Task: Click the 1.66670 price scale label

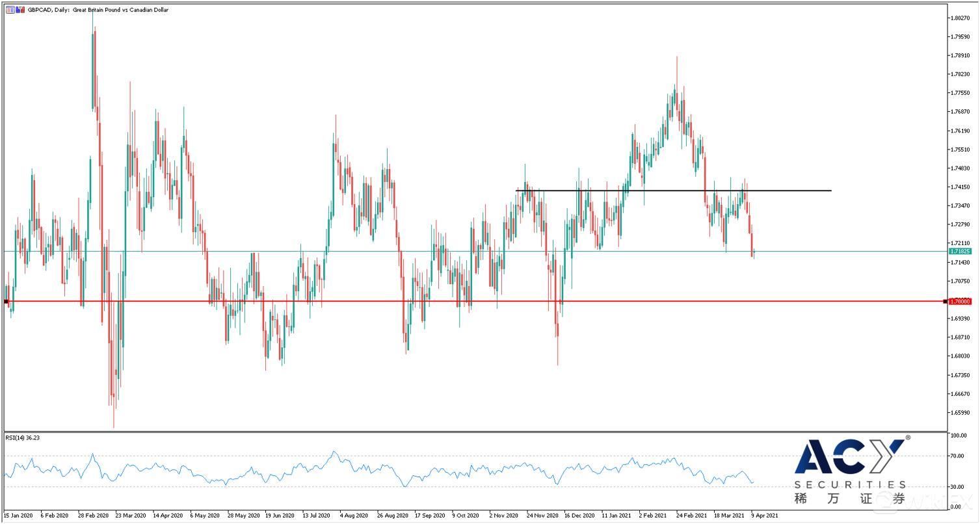Action: (960, 394)
